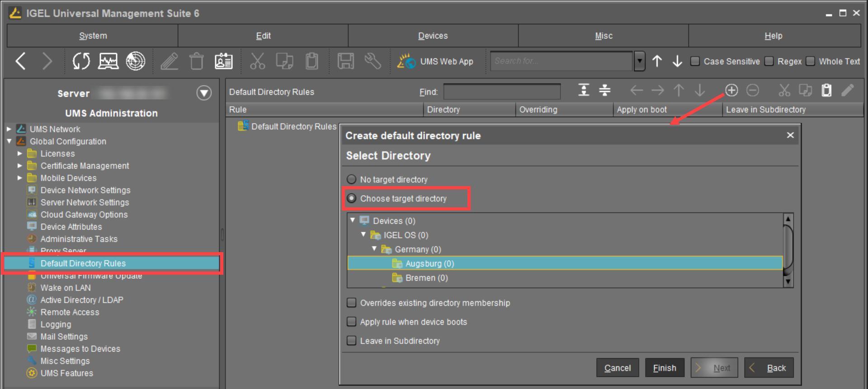Viewport: 868px width, 389px height.
Task: Click the back navigation arrow in the toolbar
Action: click(x=21, y=61)
